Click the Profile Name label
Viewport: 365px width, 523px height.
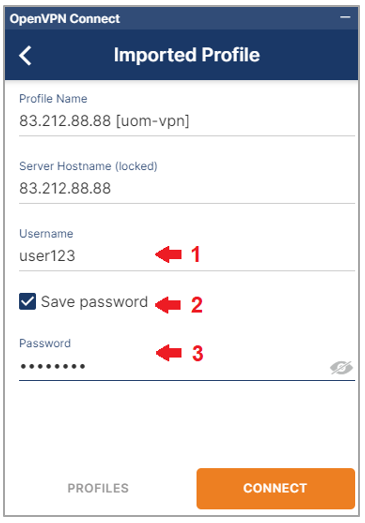[x=53, y=99]
